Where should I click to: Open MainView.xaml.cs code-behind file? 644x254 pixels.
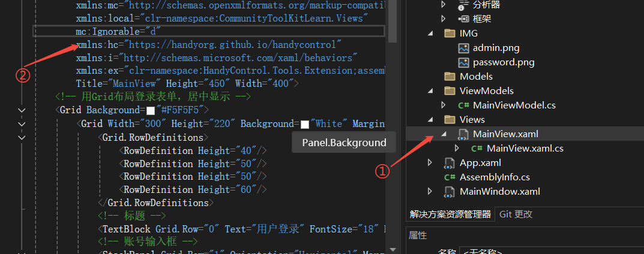point(525,149)
